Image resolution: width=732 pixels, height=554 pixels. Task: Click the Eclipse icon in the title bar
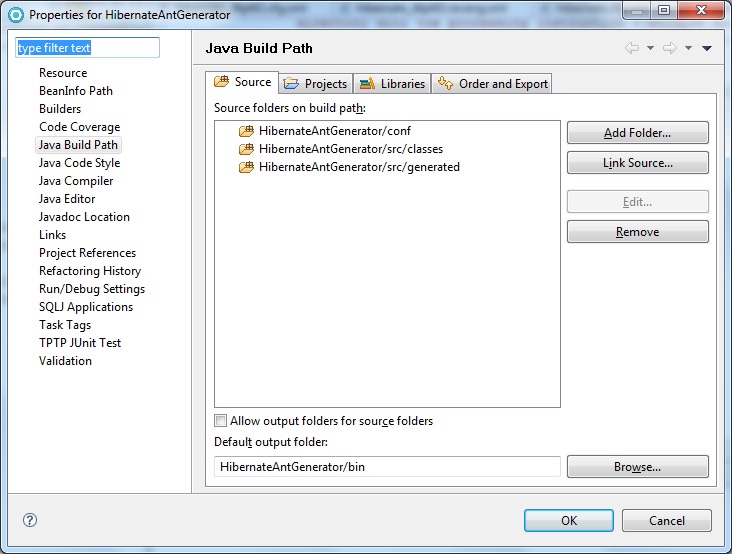click(x=15, y=14)
